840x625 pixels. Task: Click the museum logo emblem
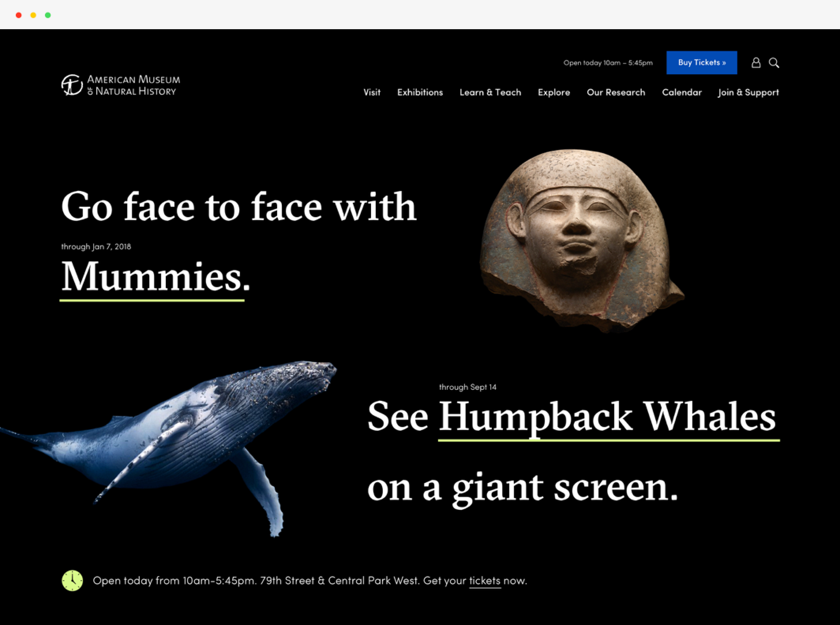(71, 85)
